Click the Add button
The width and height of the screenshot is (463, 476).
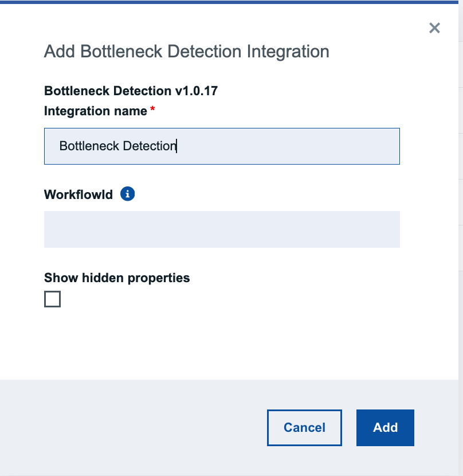[385, 428]
